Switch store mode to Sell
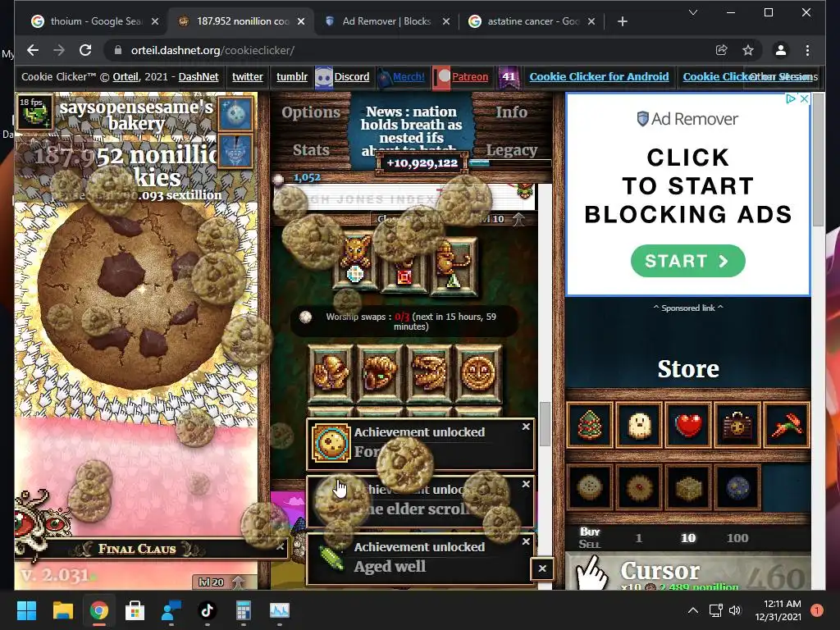 pos(589,545)
